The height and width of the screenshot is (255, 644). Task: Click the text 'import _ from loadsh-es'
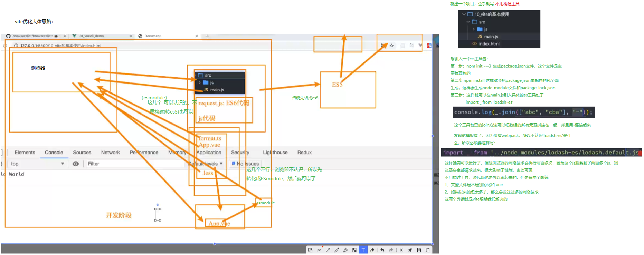(489, 102)
